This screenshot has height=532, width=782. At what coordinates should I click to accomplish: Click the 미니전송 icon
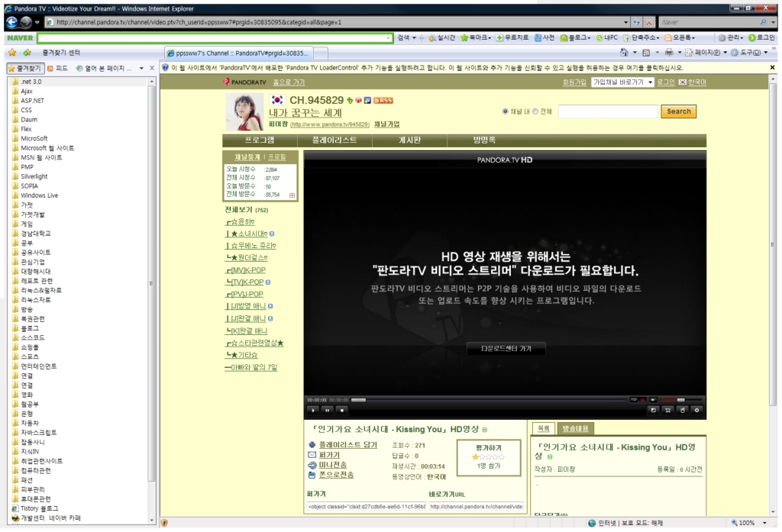pos(312,465)
